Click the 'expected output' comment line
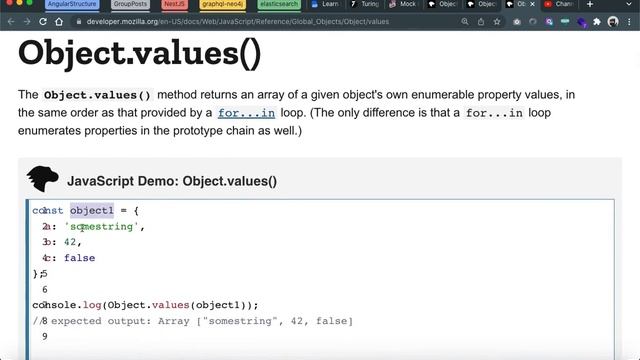 193,321
